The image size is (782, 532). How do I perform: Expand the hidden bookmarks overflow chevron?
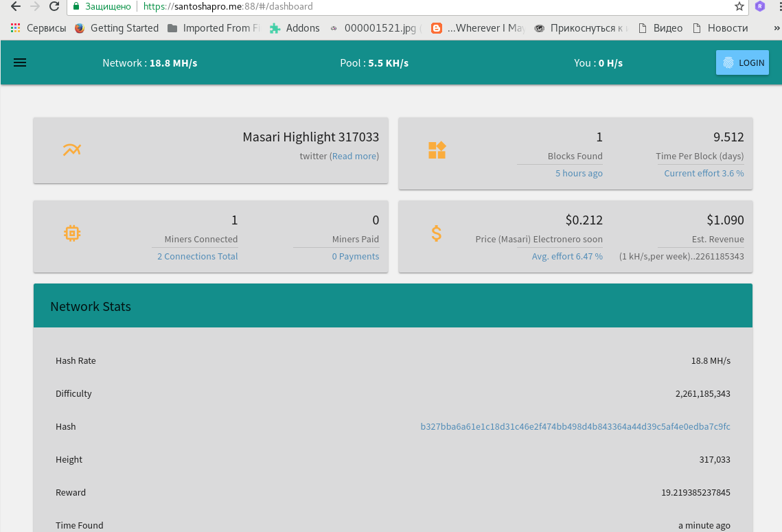(777, 28)
